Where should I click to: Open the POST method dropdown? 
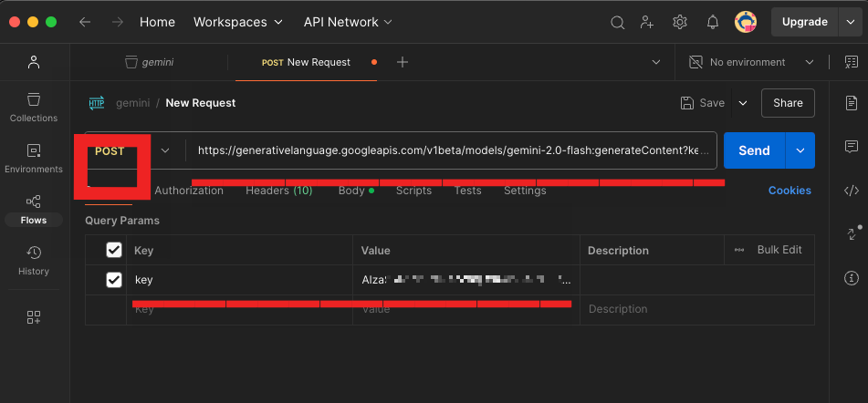165,150
